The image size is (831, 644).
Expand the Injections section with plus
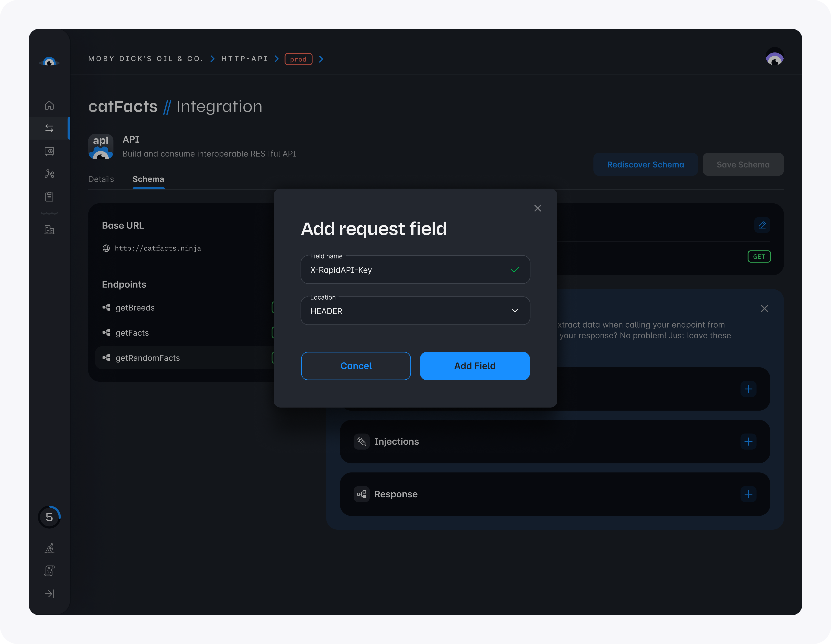click(x=748, y=442)
